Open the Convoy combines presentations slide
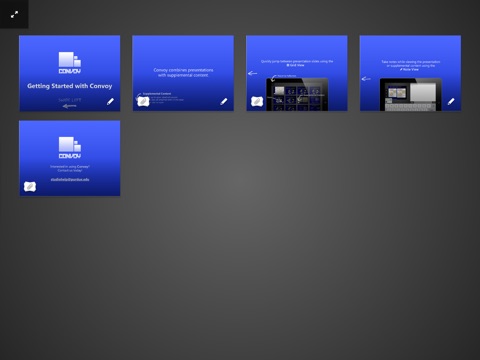Viewport: 480px width, 360px height. (x=183, y=73)
